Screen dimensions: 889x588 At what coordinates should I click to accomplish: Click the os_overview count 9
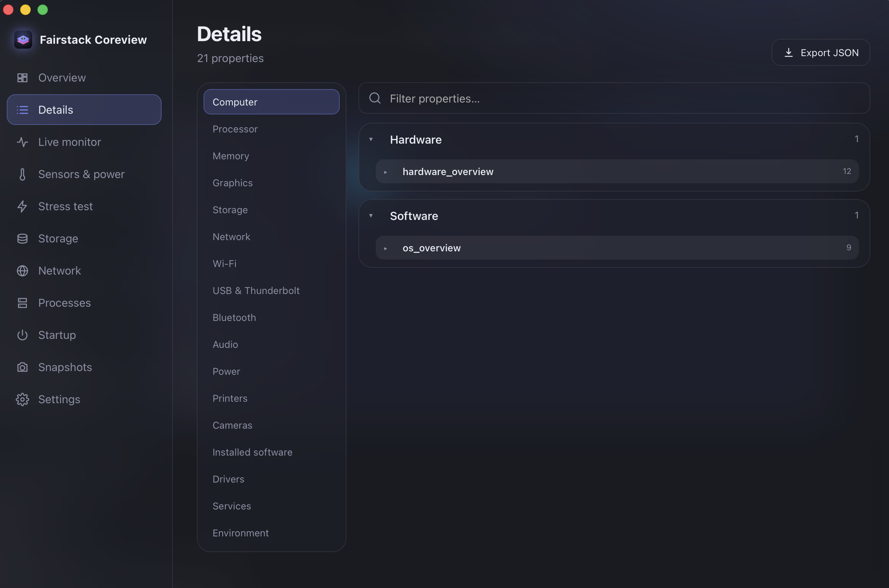[x=849, y=248]
